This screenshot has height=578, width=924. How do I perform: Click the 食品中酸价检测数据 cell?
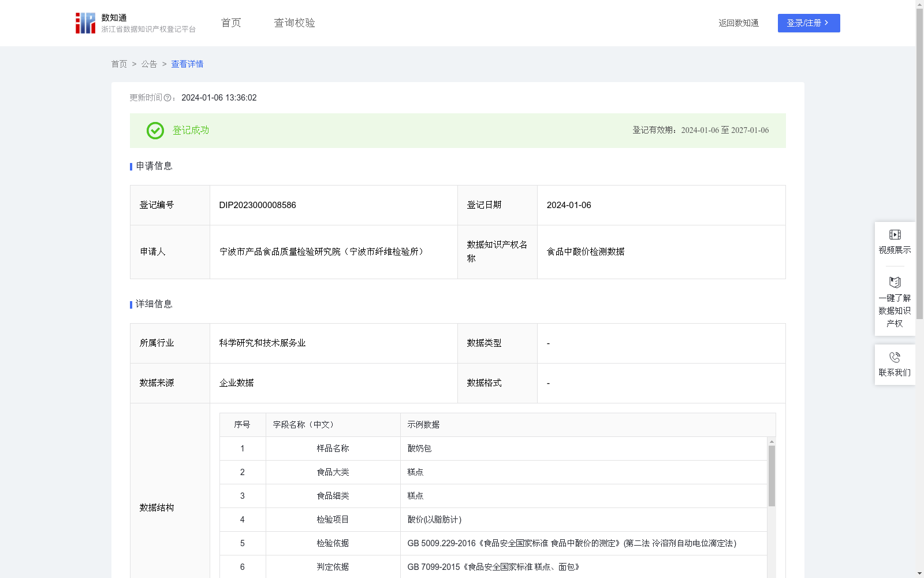[x=661, y=252]
